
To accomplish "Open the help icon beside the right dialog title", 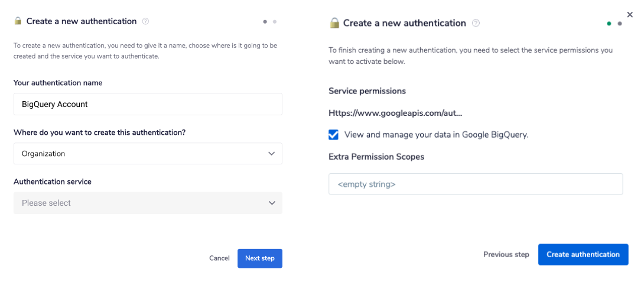I will 476,24.
